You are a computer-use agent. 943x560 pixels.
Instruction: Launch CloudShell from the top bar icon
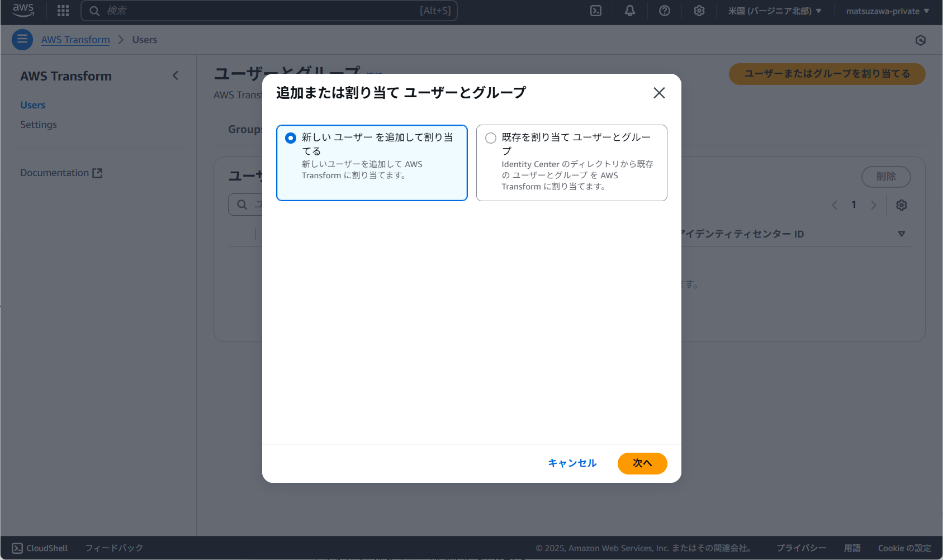595,11
